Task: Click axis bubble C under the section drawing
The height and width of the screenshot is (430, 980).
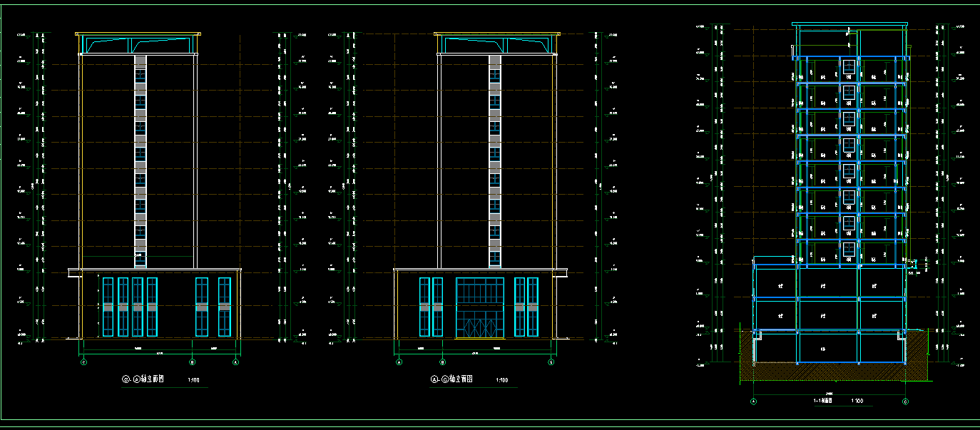Action: pos(905,401)
